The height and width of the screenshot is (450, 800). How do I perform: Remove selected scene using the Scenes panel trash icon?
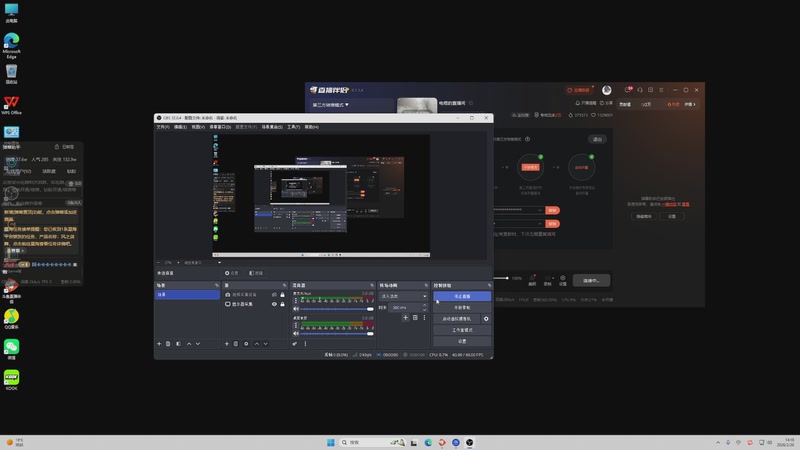(x=168, y=344)
